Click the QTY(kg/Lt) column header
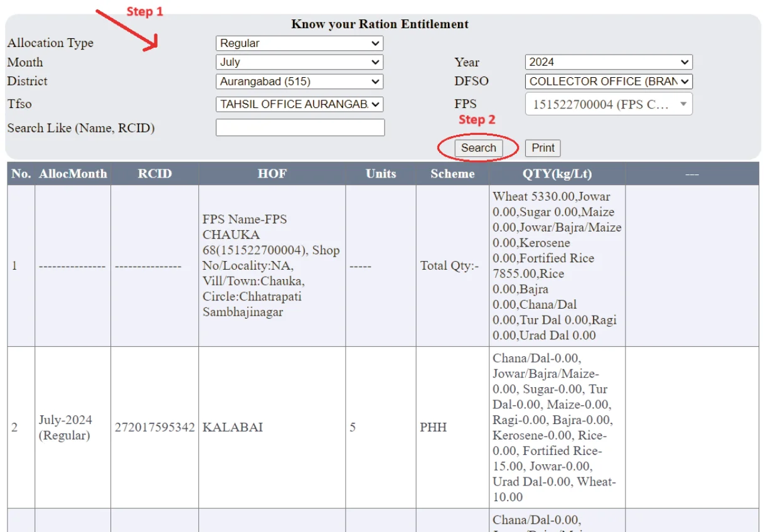Image resolution: width=768 pixels, height=532 pixels. (x=557, y=174)
